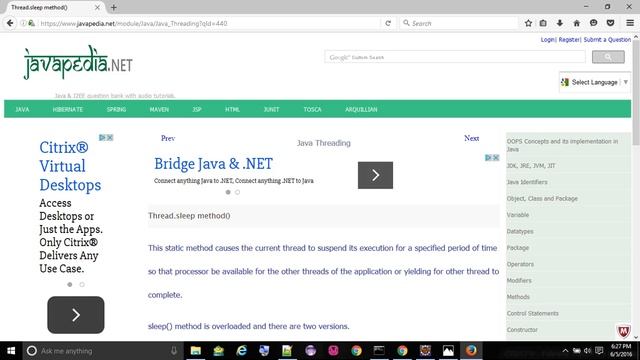Open Control Statements sidebar link

532,313
